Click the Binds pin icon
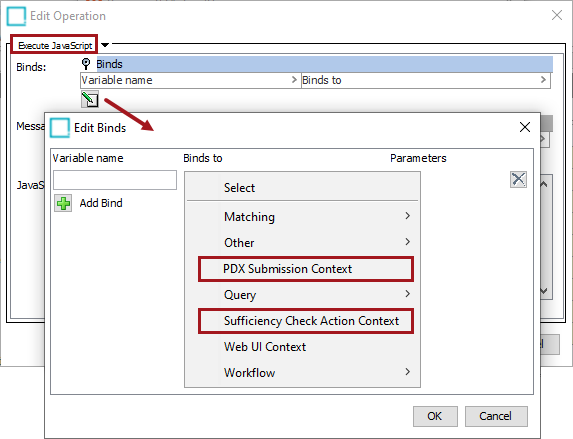Screen dimensions: 573x439 (x=86, y=64)
